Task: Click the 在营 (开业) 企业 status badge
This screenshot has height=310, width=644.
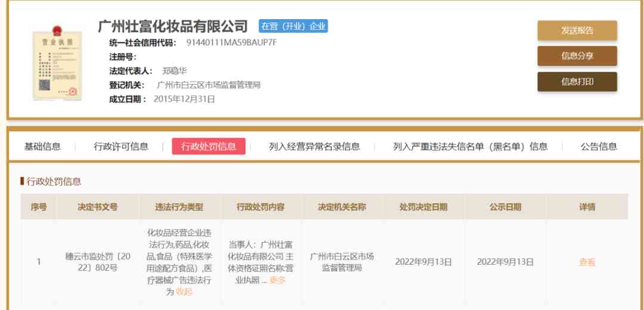Action: [293, 26]
